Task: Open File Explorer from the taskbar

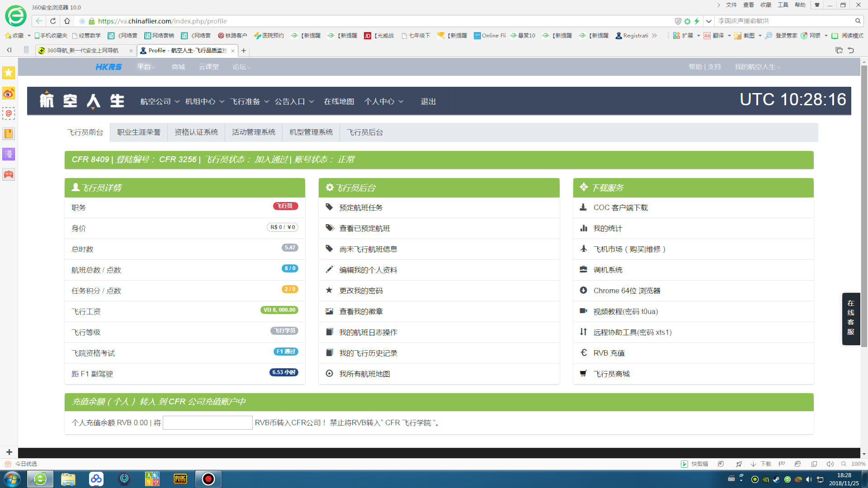Action: [x=68, y=479]
